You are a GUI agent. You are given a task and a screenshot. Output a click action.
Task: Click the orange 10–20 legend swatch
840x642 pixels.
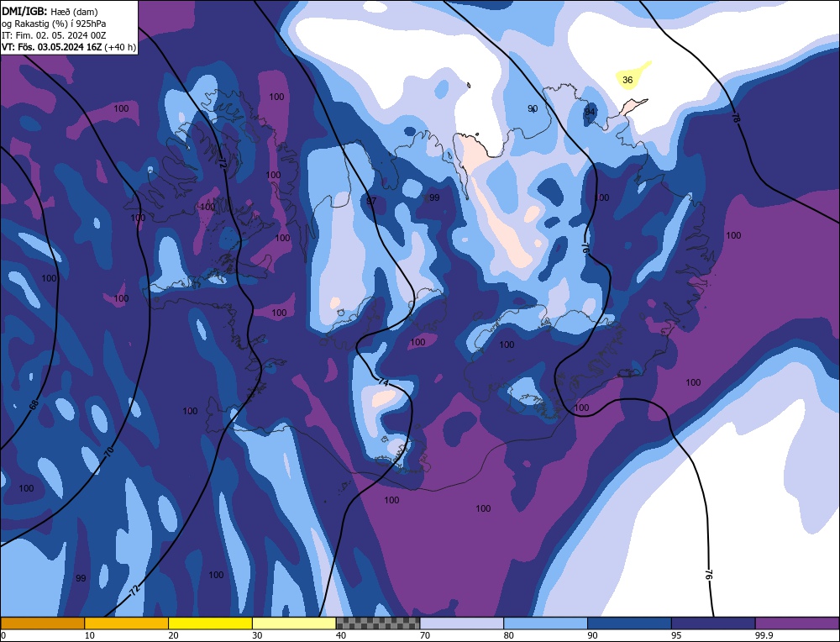tap(127, 624)
